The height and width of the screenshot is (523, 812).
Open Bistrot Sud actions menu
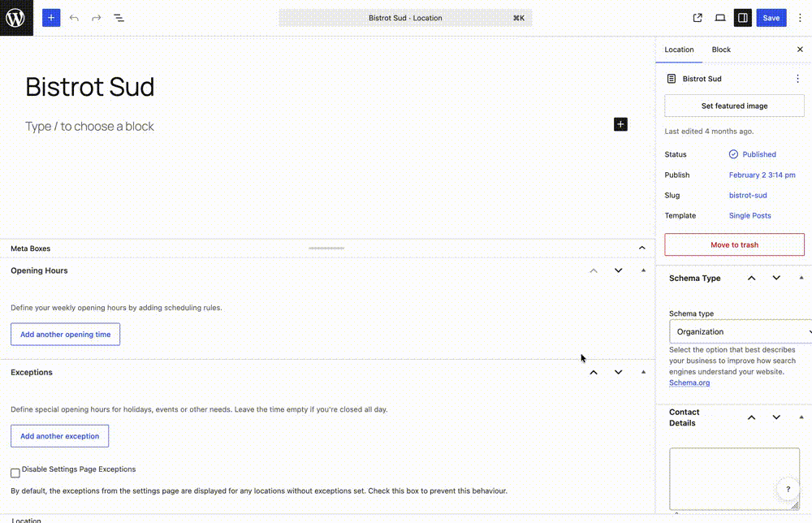click(x=797, y=79)
